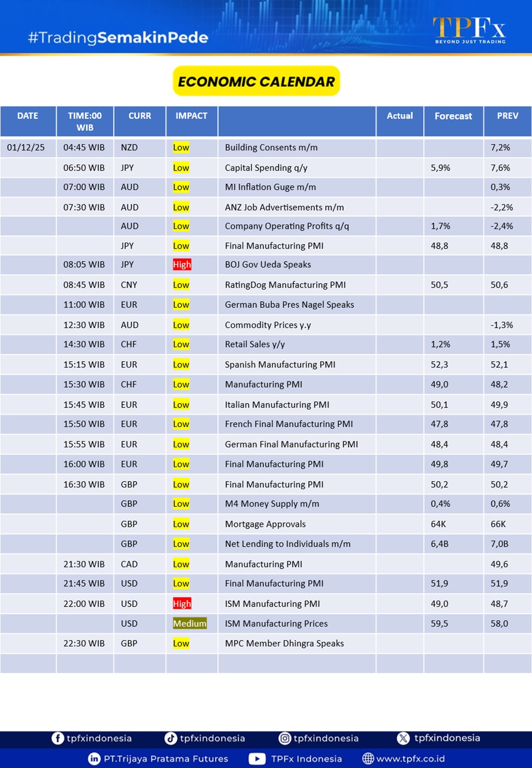
Task: Click the #TradingSemakinPede hashtag text
Action: [118, 38]
